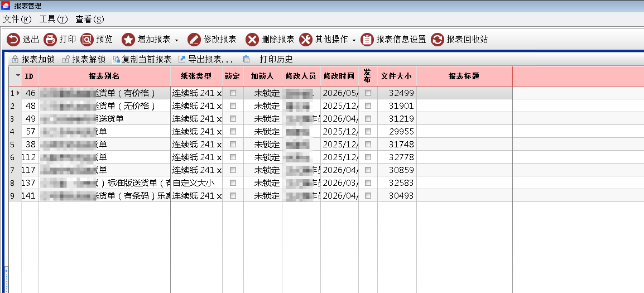Tick the 锁定 checkbox for ID 112

[x=233, y=157]
